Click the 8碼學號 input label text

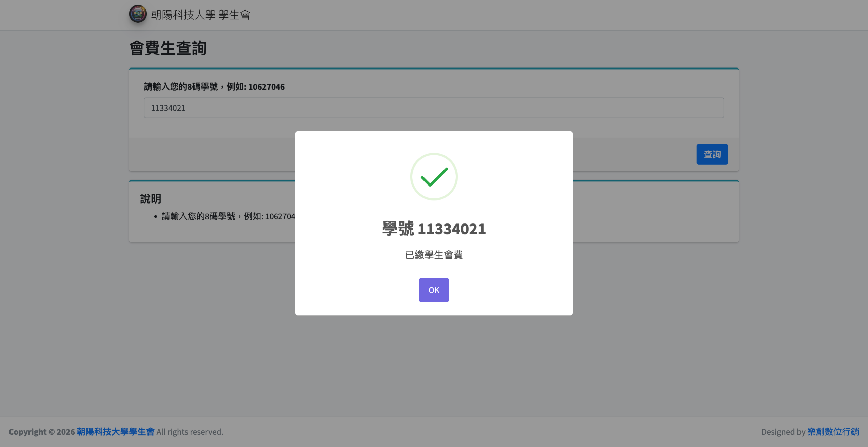click(214, 87)
